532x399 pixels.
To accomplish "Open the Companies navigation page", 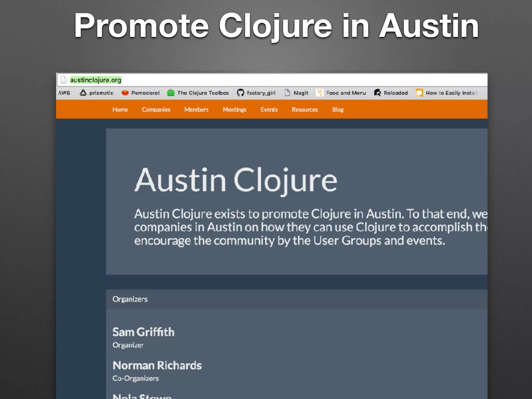I will [x=156, y=110].
